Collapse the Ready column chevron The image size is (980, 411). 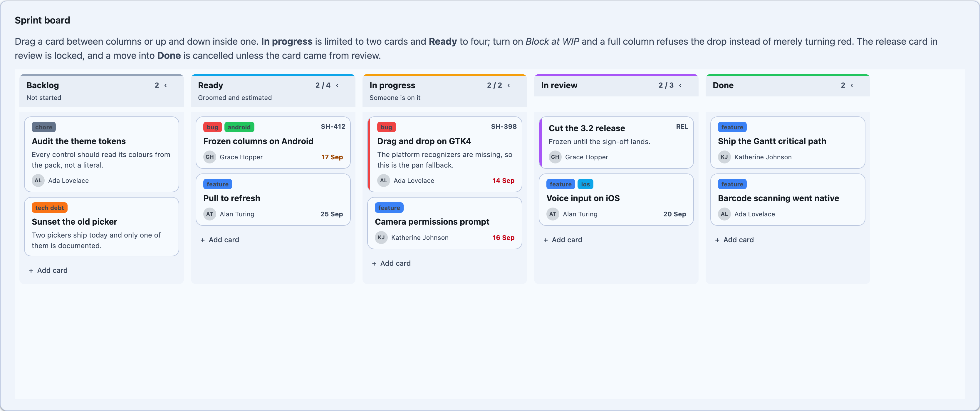pyautogui.click(x=337, y=85)
